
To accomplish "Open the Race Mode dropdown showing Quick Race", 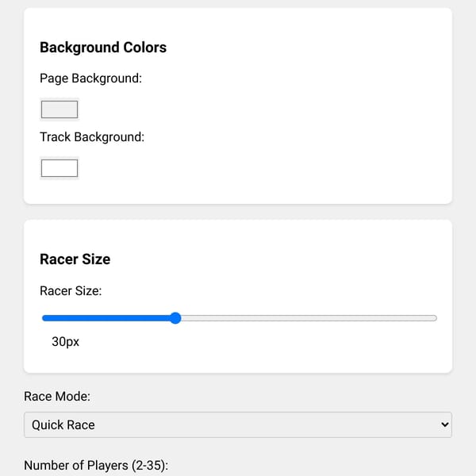I will pos(238,424).
